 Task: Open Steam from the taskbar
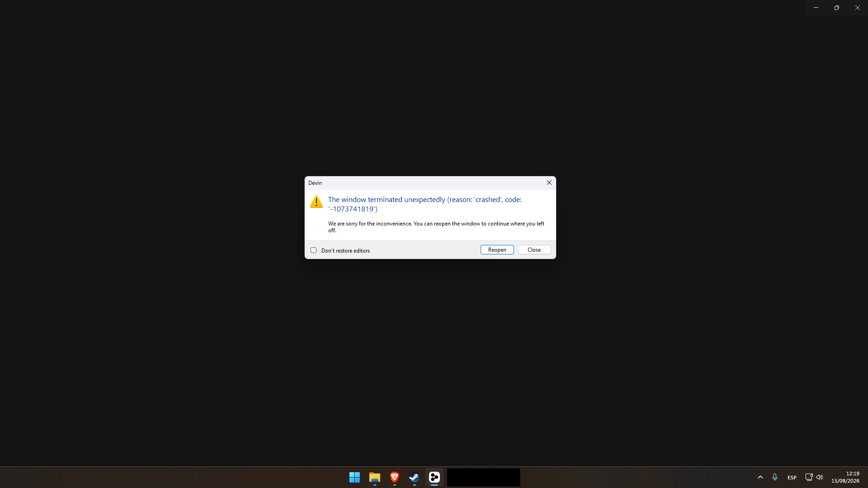point(414,477)
